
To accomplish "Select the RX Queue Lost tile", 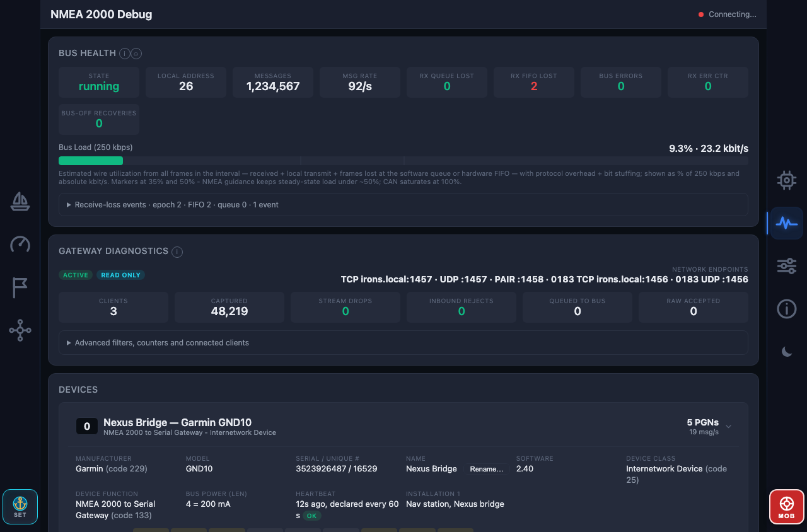I will 447,82.
